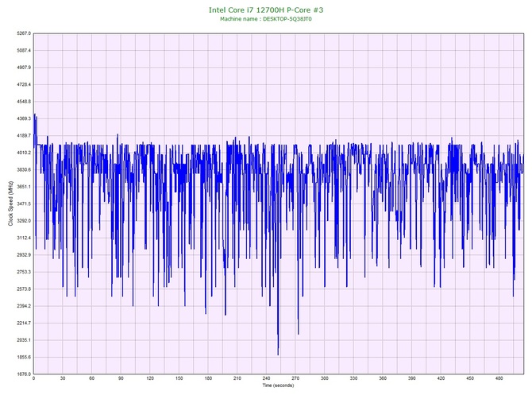The width and height of the screenshot is (532, 399).
Task: Click the 480 tick on the time axis
Action: point(499,378)
